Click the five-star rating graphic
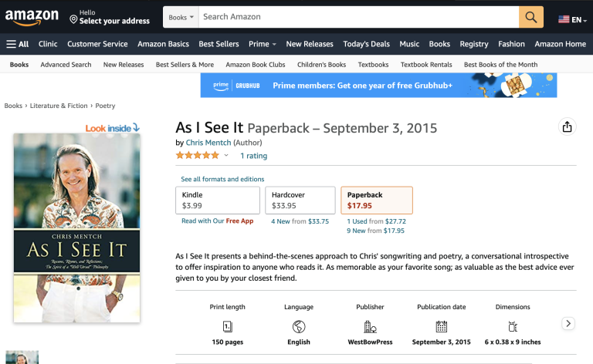The width and height of the screenshot is (593, 364). click(x=198, y=155)
